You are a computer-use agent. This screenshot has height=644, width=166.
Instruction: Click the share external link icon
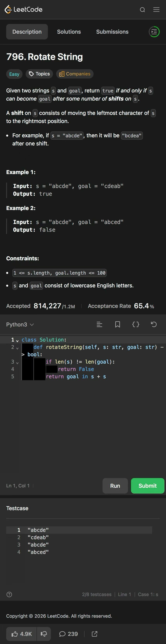[x=95, y=634]
